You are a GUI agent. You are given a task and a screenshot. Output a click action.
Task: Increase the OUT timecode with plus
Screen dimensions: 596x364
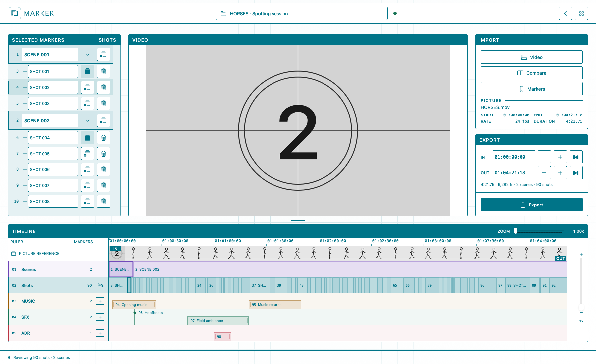[x=560, y=173]
